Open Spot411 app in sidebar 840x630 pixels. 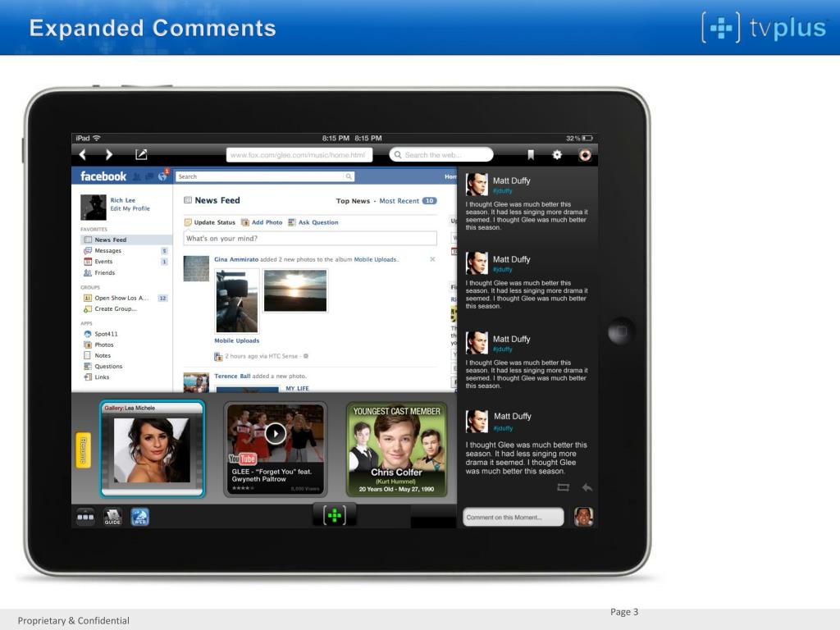point(106,334)
